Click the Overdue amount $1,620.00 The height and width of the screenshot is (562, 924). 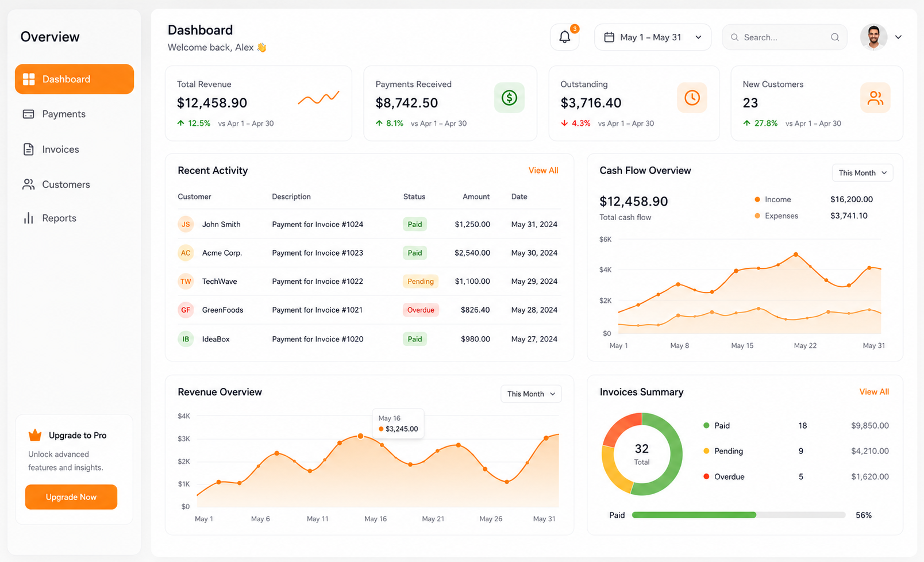870,476
